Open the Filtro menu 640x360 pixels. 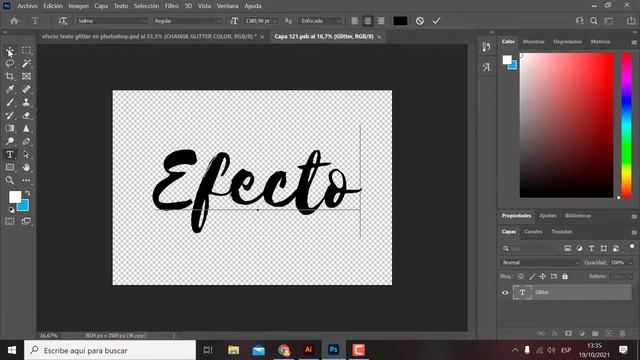(x=171, y=6)
